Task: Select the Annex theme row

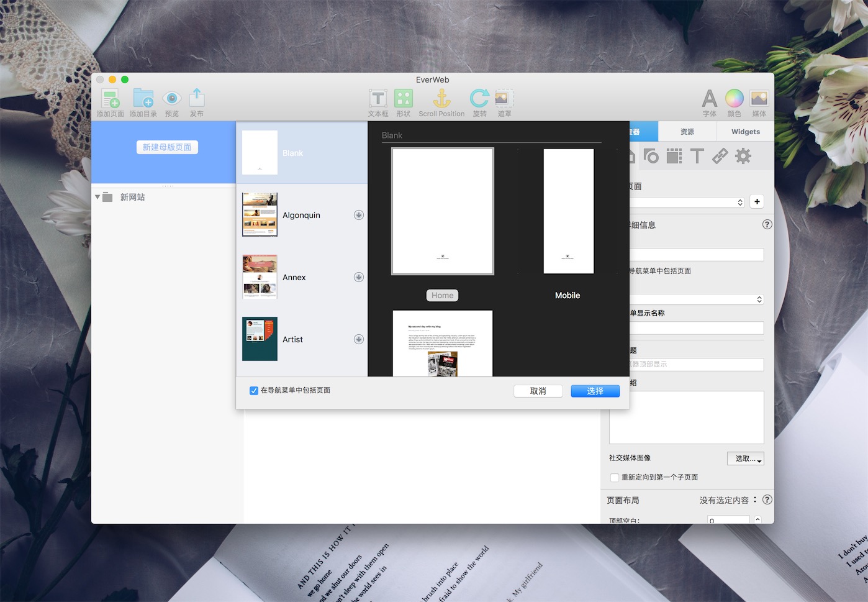Action: (302, 277)
